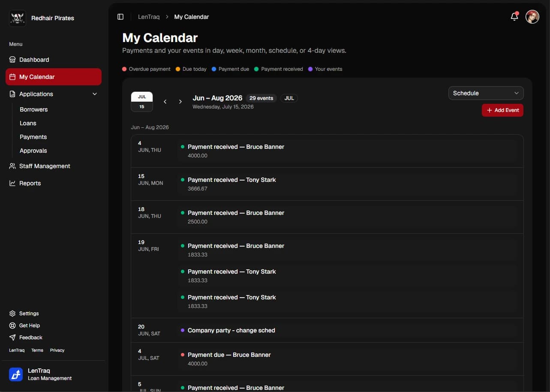The width and height of the screenshot is (550, 392).
Task: Click the Dashboard store icon
Action: 12,60
